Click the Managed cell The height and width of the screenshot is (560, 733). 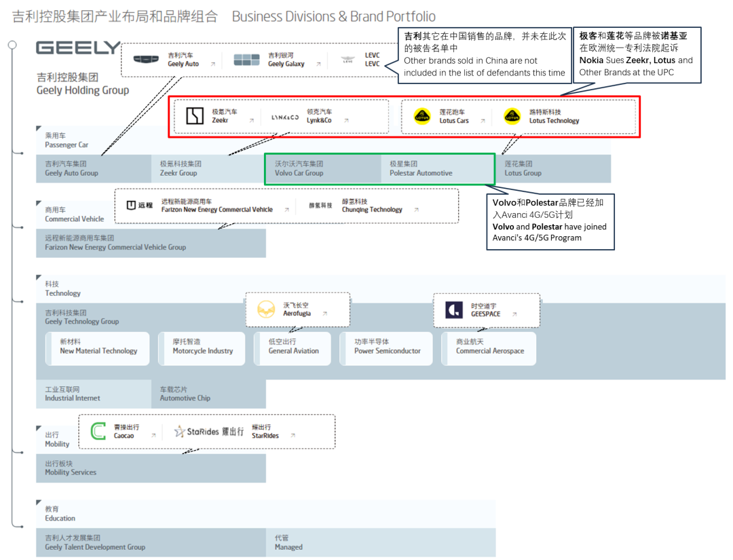click(x=381, y=543)
